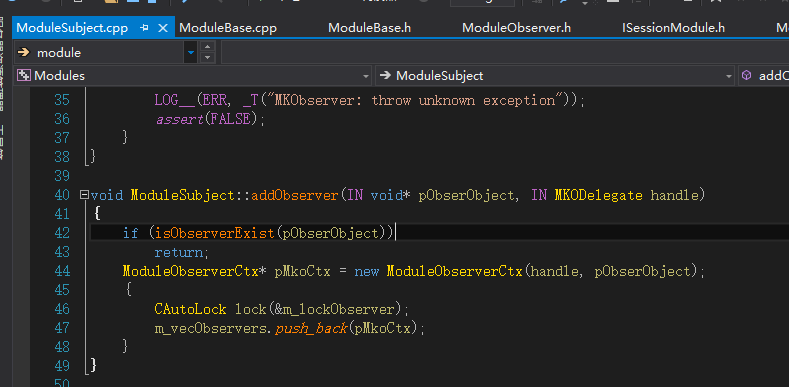Click line number 36 in the margin

[x=61, y=119]
